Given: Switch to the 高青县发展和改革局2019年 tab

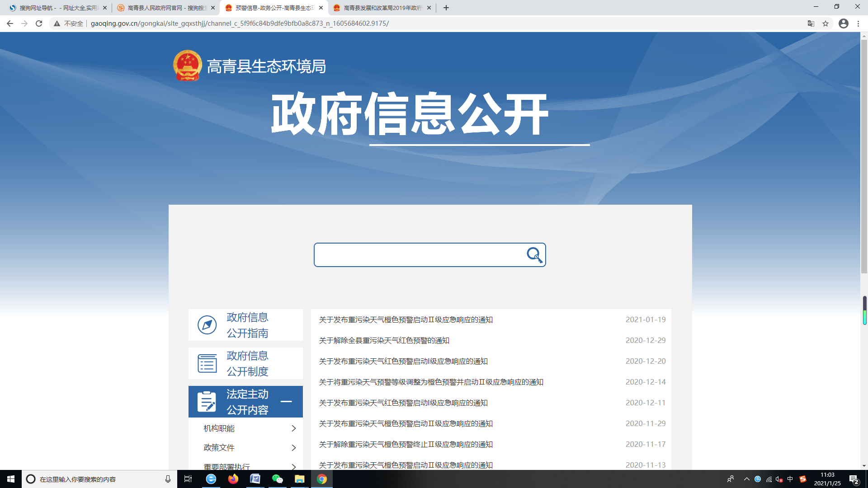Looking at the screenshot, I should pyautogui.click(x=382, y=8).
